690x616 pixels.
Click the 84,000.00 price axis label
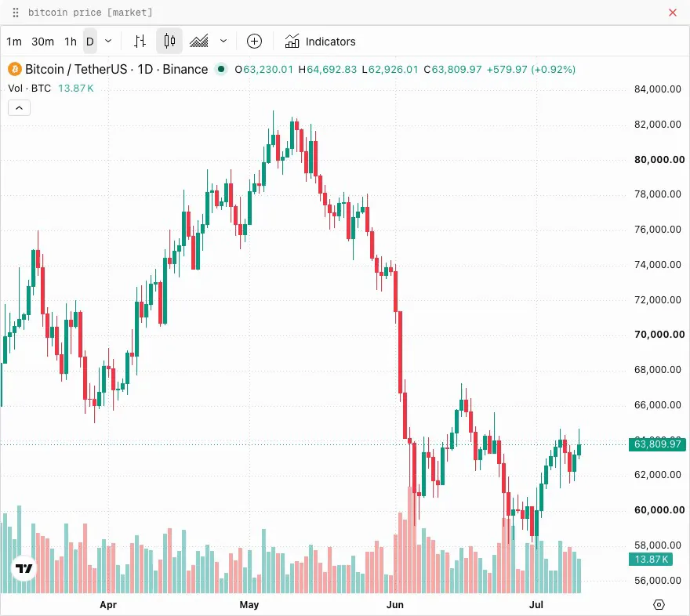(x=657, y=89)
